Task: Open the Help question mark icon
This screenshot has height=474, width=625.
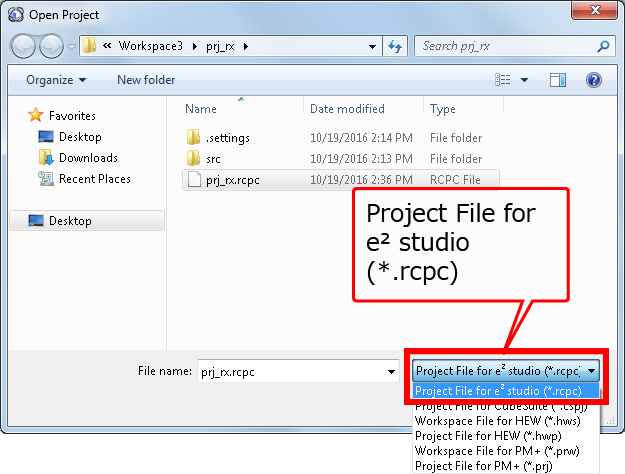Action: (593, 80)
